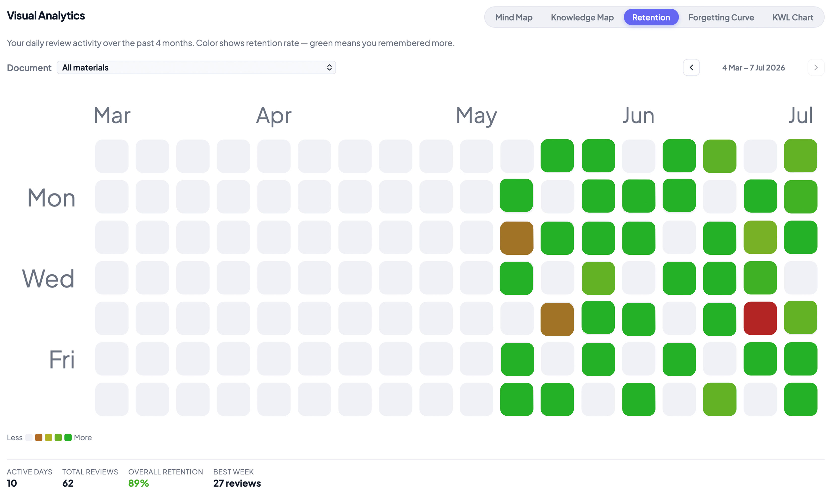Viewport: 832px width, 504px height.
Task: Go to the next date range with the right chevron
Action: click(x=816, y=67)
